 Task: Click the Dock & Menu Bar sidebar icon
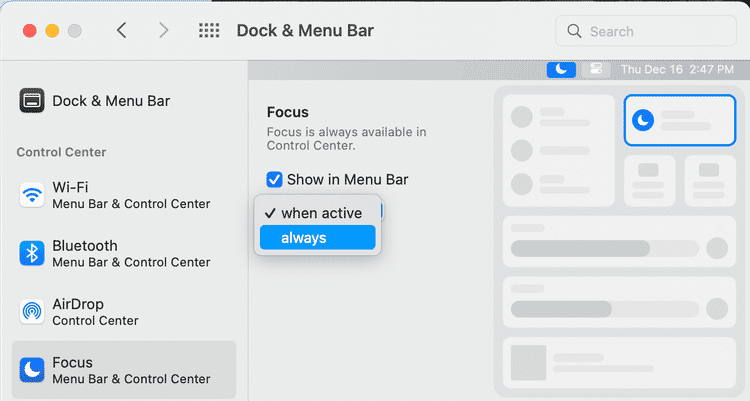tap(33, 101)
